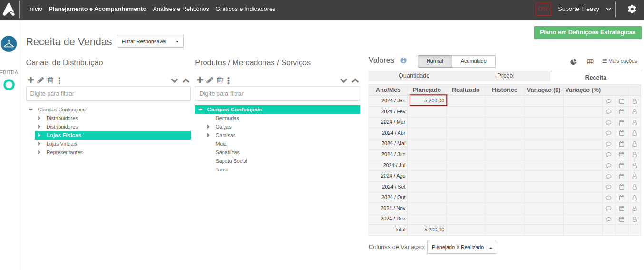Open comment icon for 2024 / Jan
This screenshot has width=644, height=270.
[608, 101]
